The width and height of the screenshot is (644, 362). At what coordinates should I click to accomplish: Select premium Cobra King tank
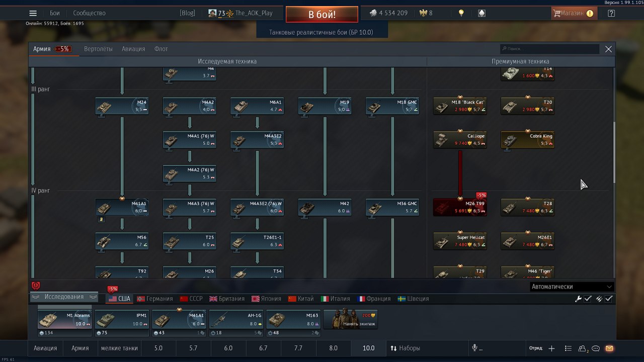coord(528,140)
